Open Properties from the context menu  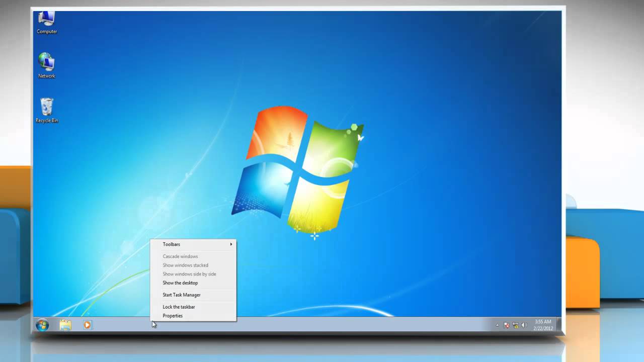click(194, 316)
